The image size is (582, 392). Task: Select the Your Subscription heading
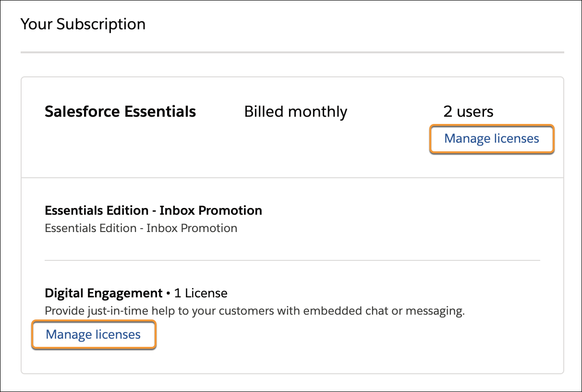pyautogui.click(x=83, y=24)
